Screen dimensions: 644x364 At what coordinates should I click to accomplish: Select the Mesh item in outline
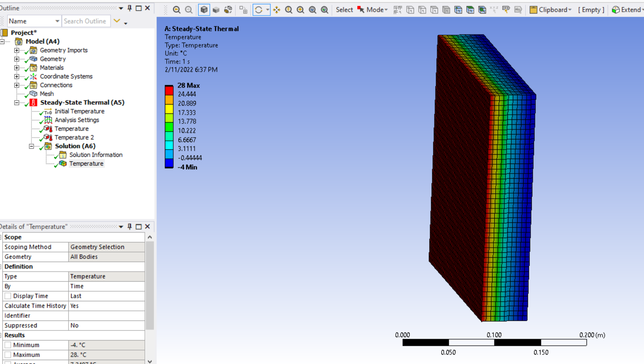pyautogui.click(x=47, y=94)
